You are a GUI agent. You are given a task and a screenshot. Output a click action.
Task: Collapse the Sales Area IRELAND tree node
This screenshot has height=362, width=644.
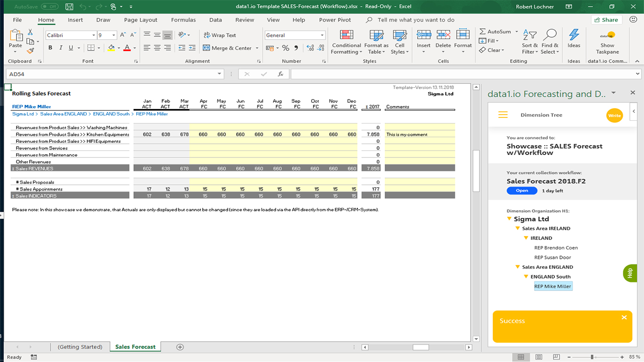point(518,229)
